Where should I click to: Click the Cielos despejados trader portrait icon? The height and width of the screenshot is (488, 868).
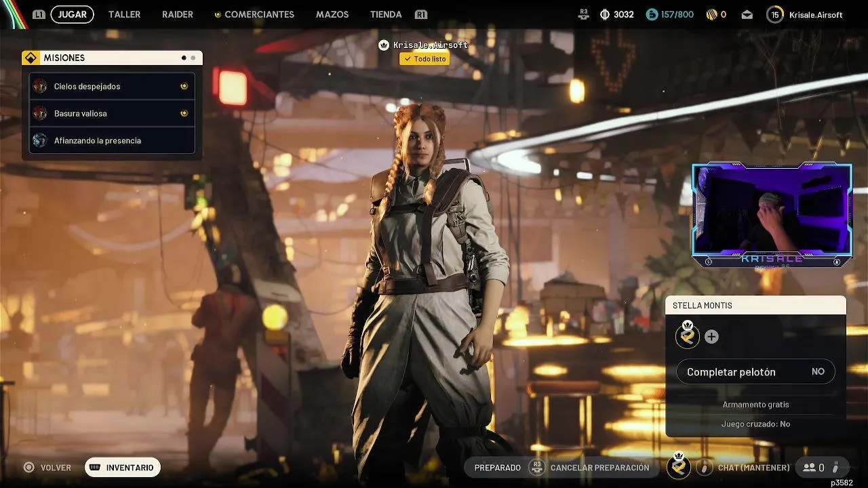(40, 86)
